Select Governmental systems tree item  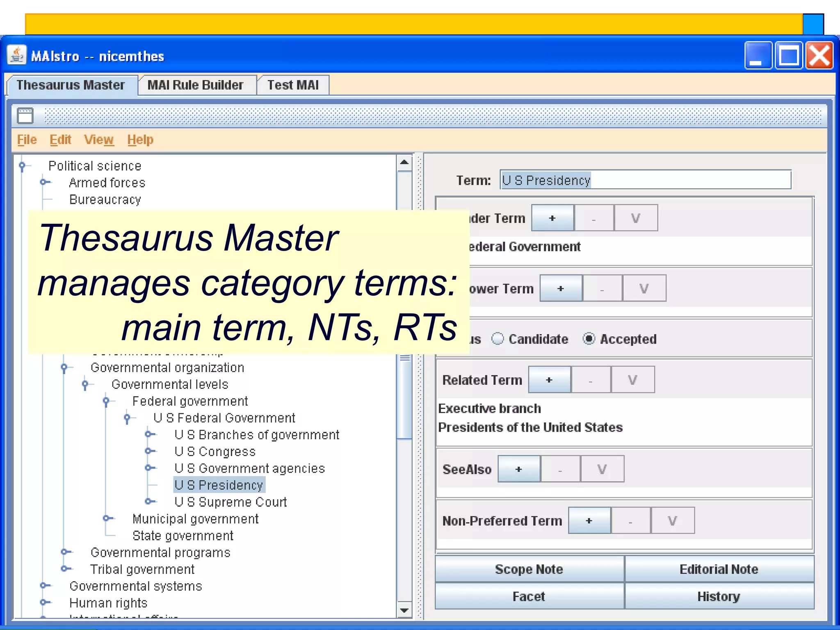[x=136, y=586]
